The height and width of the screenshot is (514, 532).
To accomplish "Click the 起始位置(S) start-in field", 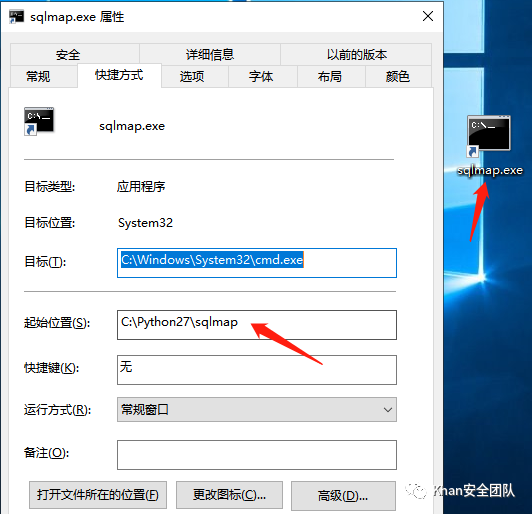I will coord(257,325).
